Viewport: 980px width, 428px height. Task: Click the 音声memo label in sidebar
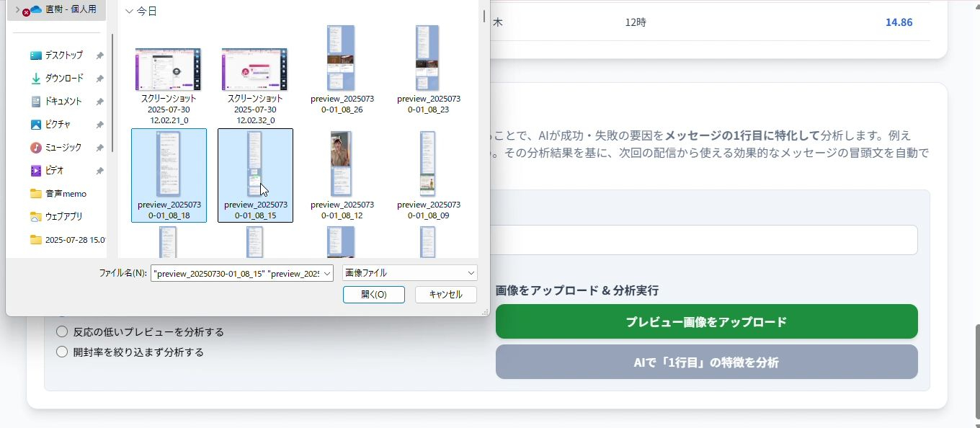click(x=66, y=194)
